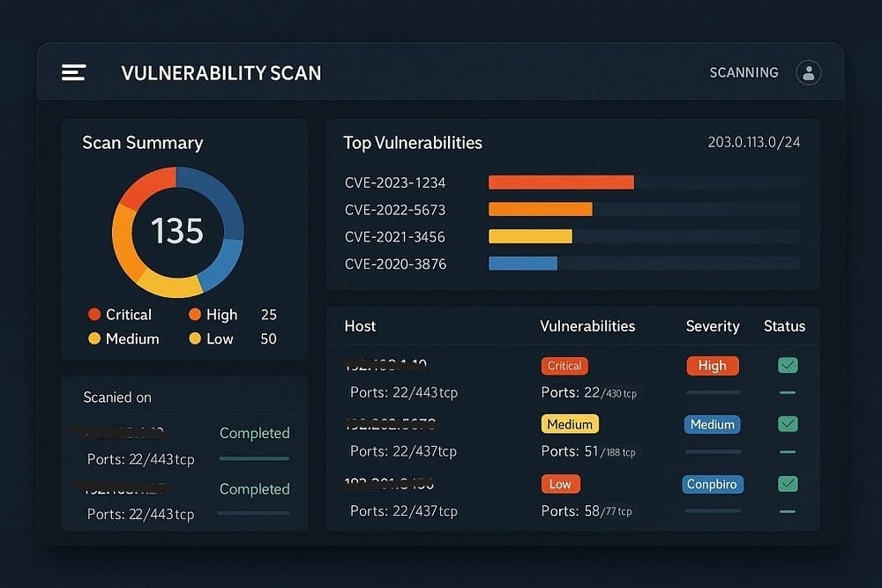Image resolution: width=882 pixels, height=588 pixels.
Task: Click host table Ports: 22/443tcp text
Action: pyautogui.click(x=404, y=392)
